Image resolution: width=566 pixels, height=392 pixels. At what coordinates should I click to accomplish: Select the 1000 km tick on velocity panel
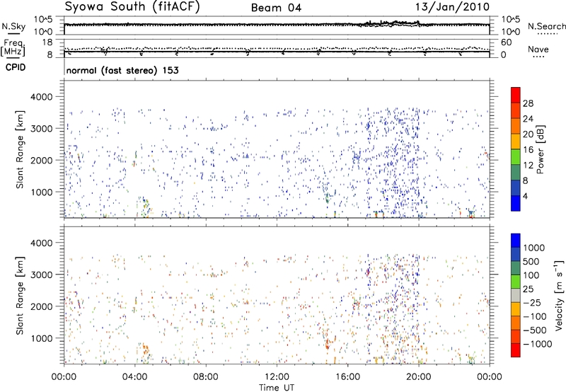[41, 338]
